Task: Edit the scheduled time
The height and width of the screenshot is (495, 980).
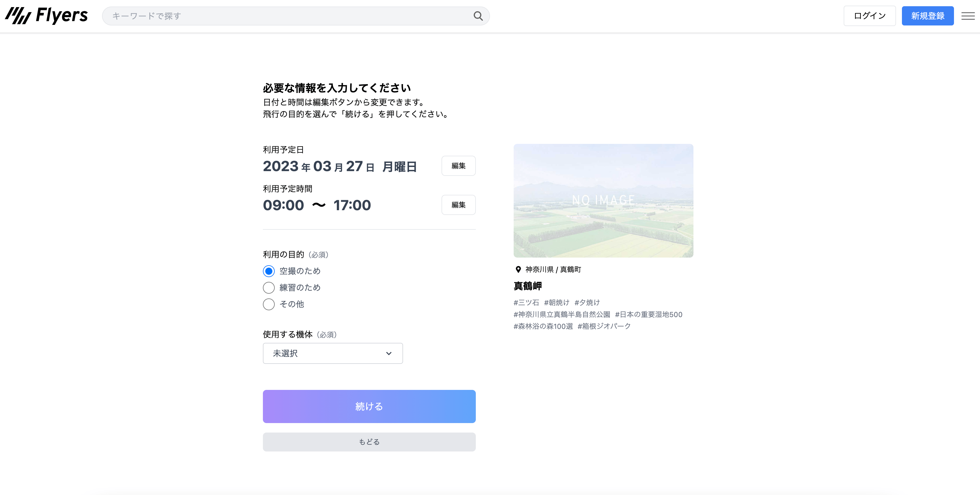Action: tap(458, 205)
